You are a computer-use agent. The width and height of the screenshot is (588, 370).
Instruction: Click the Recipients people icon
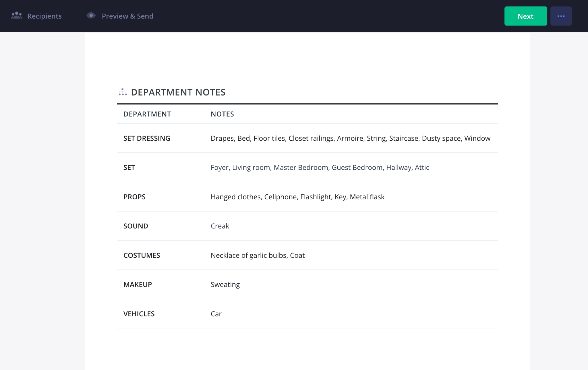click(x=16, y=16)
